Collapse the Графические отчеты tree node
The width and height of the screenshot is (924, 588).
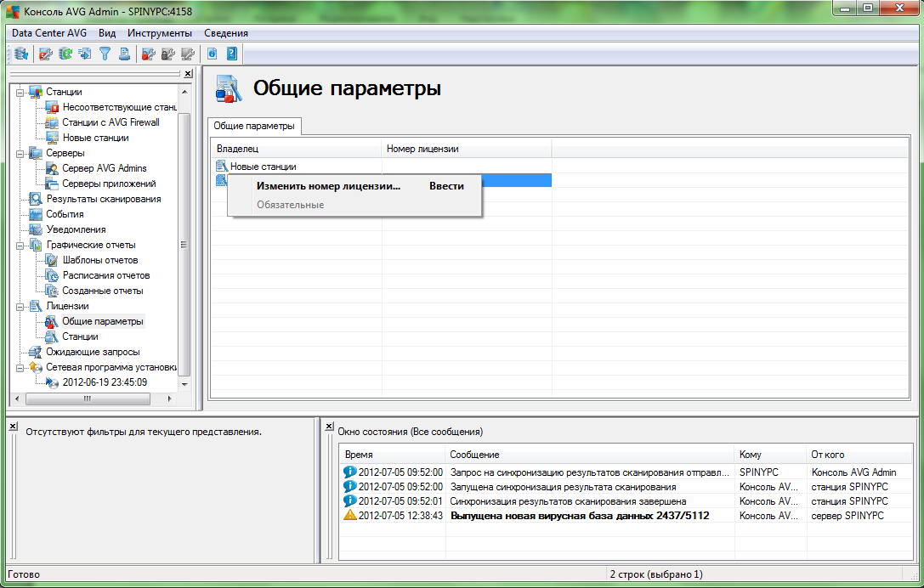[20, 246]
